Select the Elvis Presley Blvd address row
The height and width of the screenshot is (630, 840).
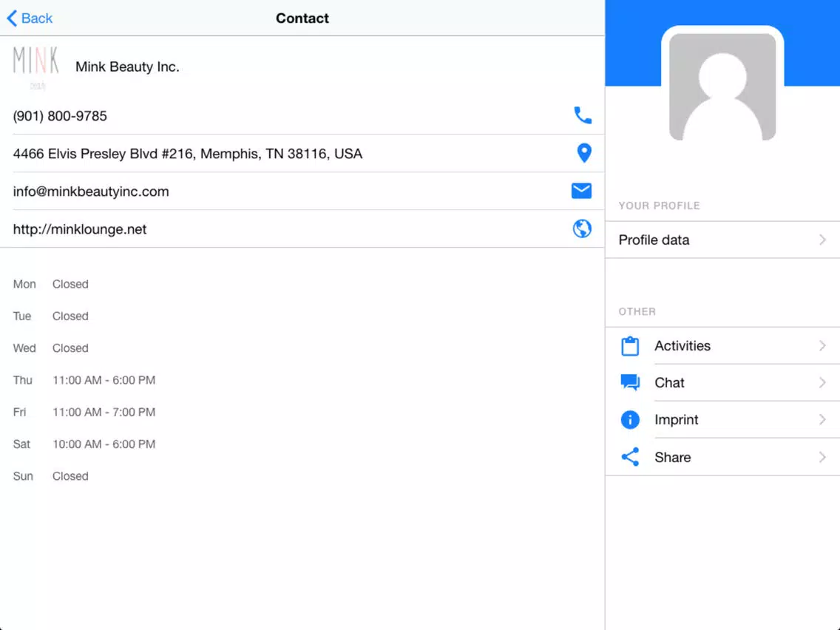pos(302,153)
